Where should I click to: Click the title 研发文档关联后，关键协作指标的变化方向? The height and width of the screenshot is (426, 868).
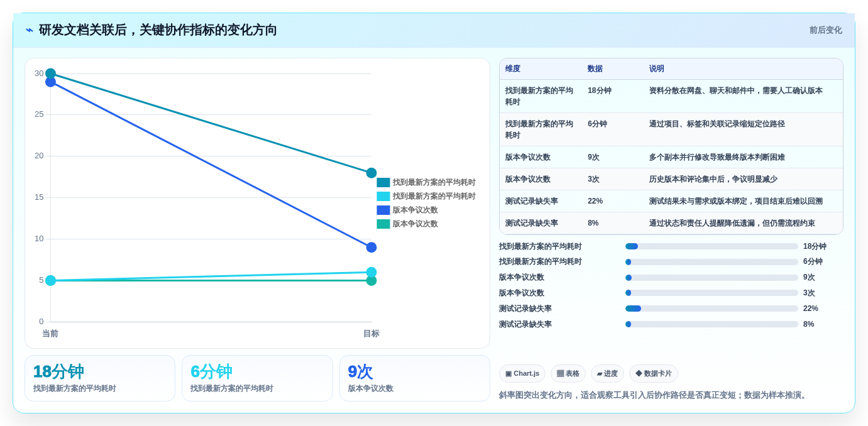(158, 30)
